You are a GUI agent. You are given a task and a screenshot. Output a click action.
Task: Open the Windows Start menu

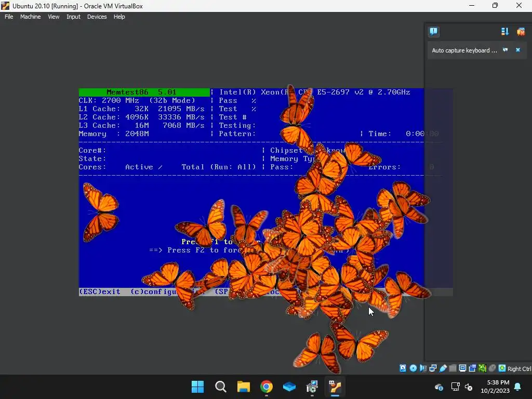click(198, 387)
